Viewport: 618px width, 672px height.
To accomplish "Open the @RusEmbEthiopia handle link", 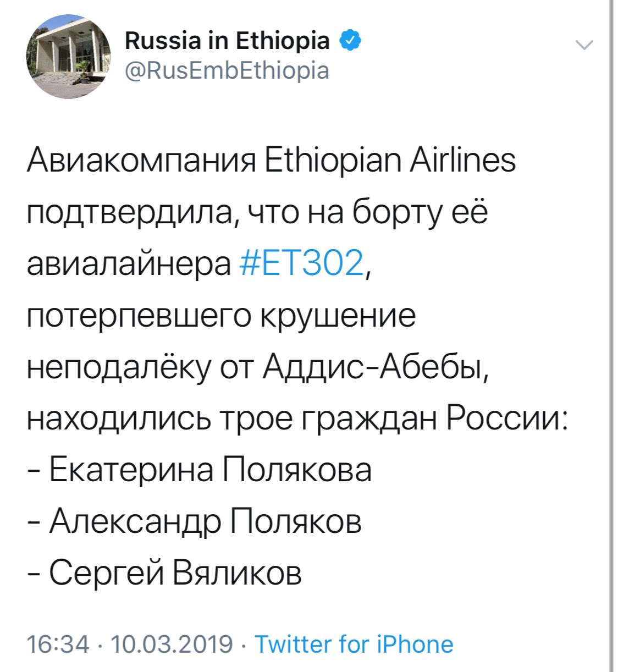I will pos(227,71).
